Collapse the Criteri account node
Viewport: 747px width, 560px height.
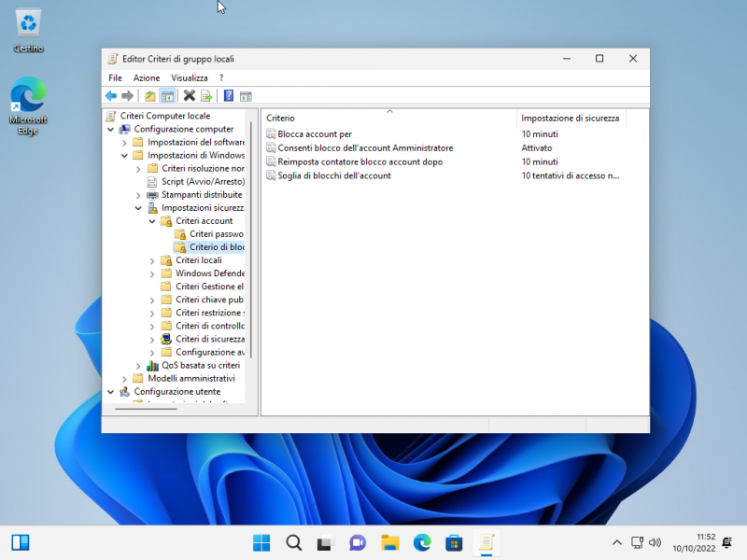pyautogui.click(x=152, y=221)
